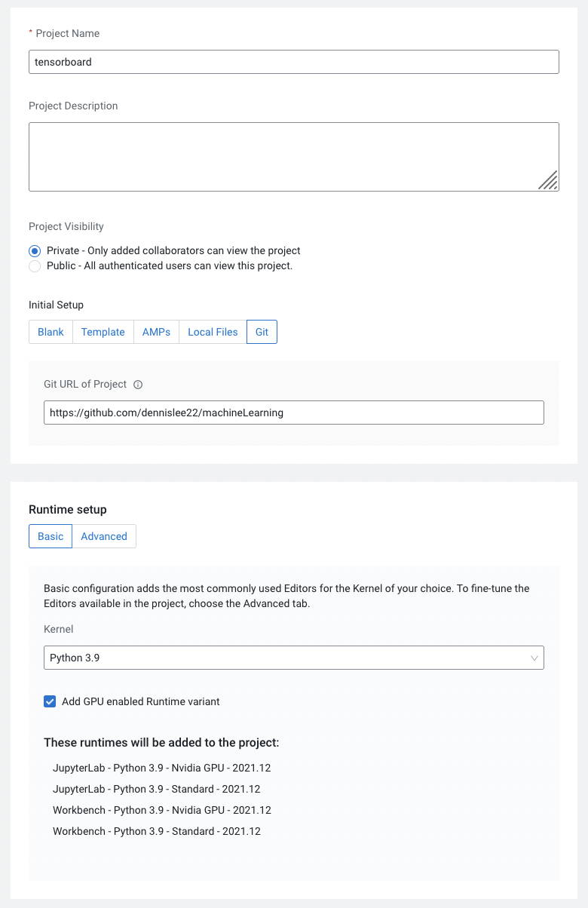Switch to Advanced runtime setup tab

tap(104, 536)
